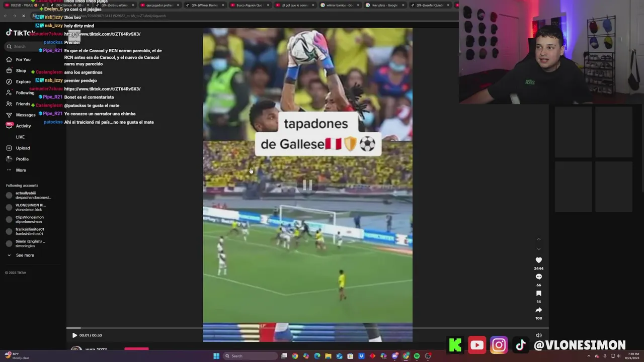
Task: Open Discord from the taskbar
Action: pos(395,356)
